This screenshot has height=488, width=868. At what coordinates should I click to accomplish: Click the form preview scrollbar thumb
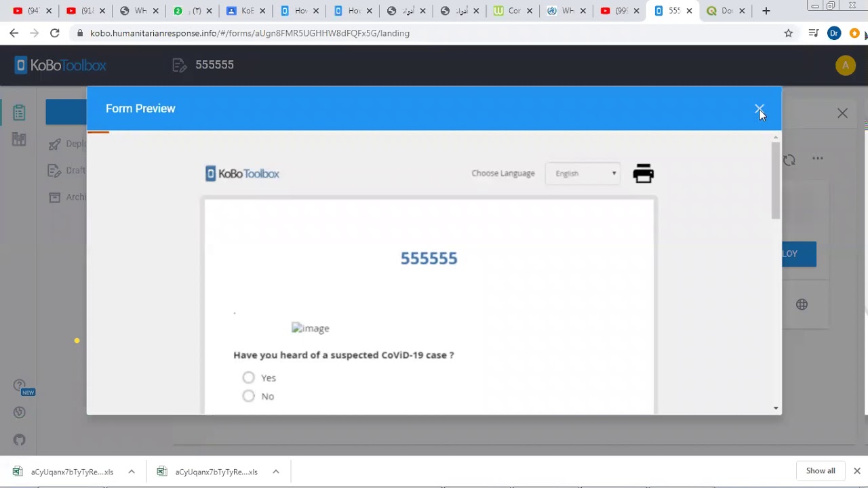click(x=776, y=180)
